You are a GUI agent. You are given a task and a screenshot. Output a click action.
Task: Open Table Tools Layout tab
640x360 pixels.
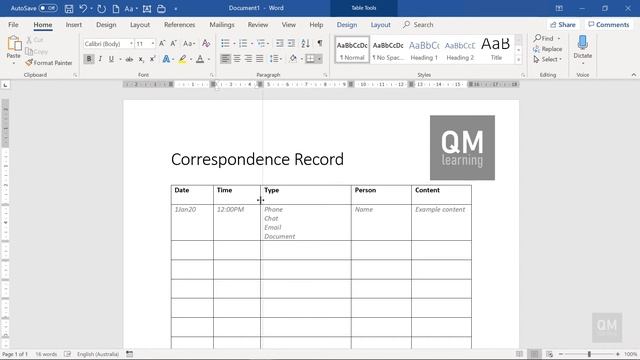pos(380,25)
